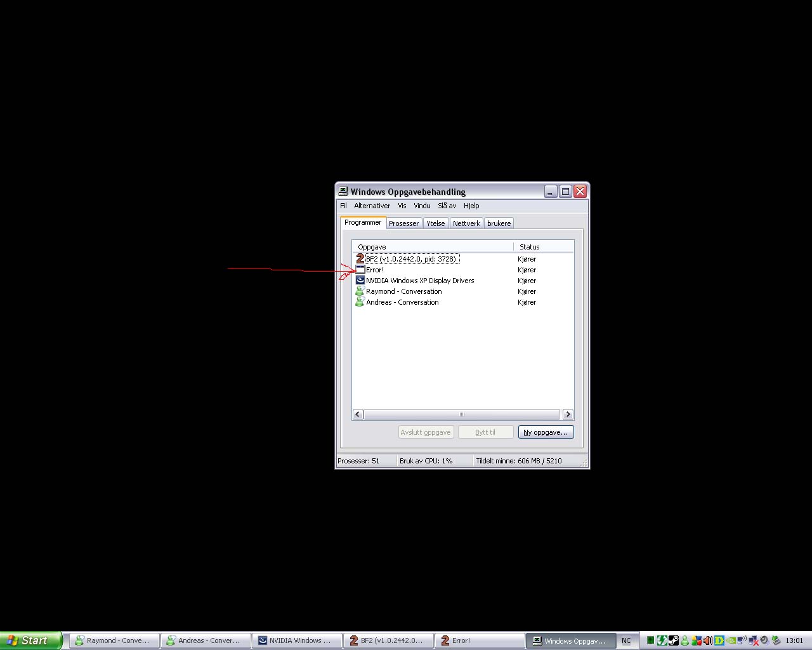Select the "Andreas - Conversation" row text
The height and width of the screenshot is (650, 812).
pyautogui.click(x=402, y=302)
